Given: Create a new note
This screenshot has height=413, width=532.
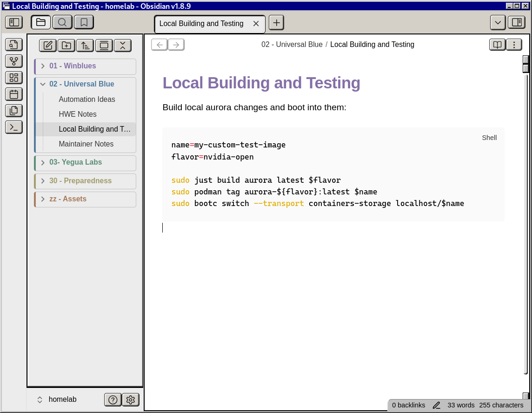Looking at the screenshot, I should point(48,46).
